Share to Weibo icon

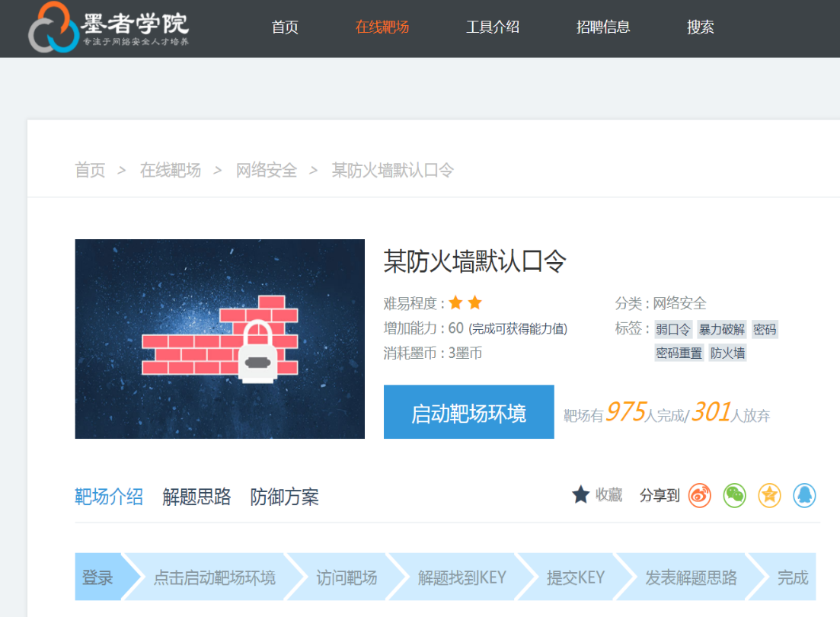click(700, 495)
